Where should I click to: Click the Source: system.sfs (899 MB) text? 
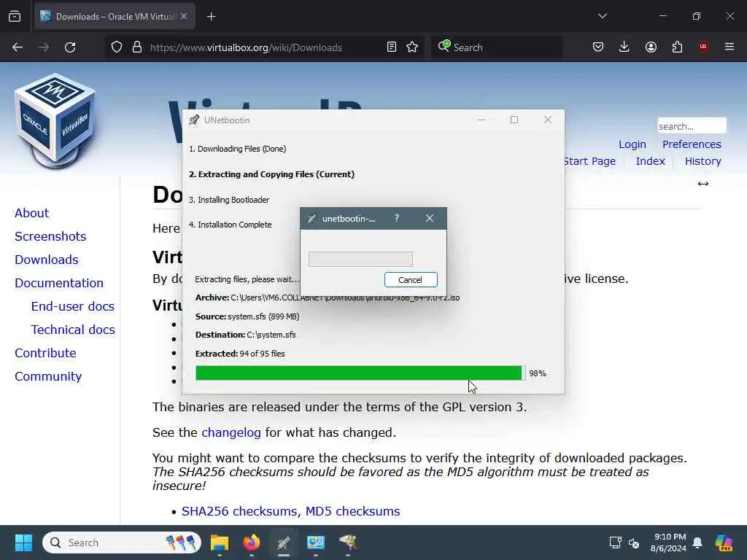coord(247,316)
